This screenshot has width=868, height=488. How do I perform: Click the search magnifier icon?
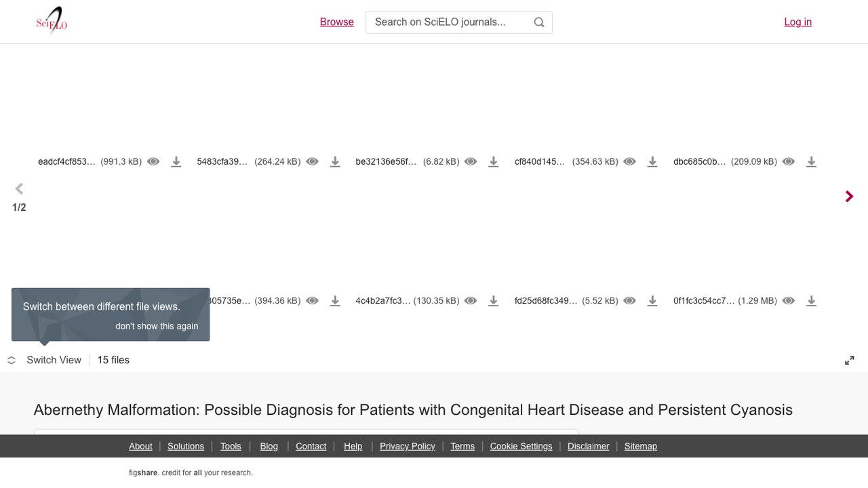coord(539,22)
